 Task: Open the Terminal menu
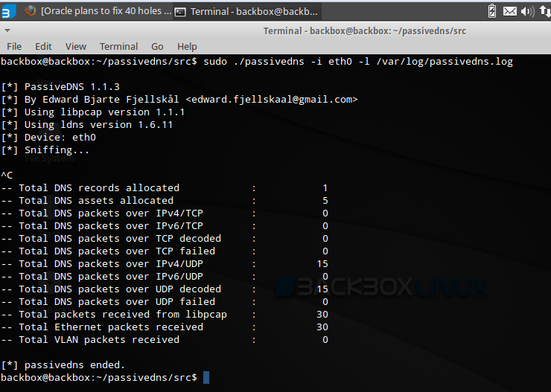tap(119, 46)
